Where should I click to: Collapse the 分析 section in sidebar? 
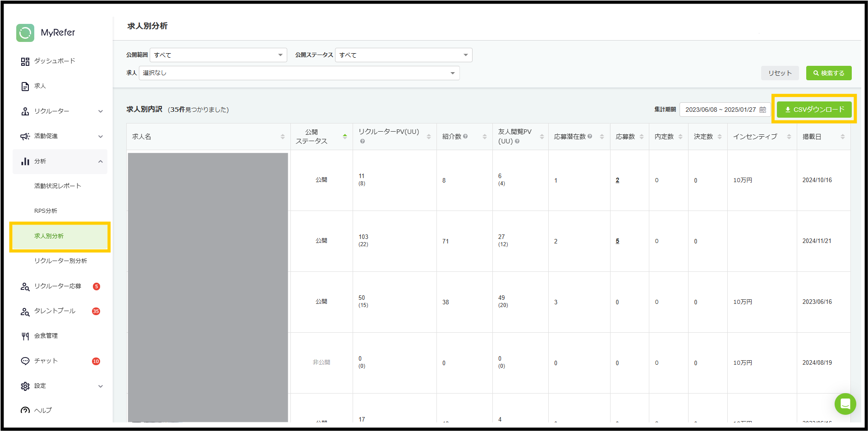point(100,161)
